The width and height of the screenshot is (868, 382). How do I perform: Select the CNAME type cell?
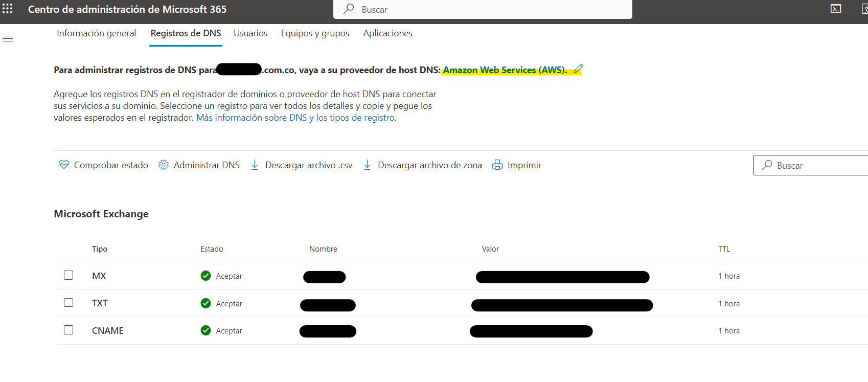coord(108,331)
